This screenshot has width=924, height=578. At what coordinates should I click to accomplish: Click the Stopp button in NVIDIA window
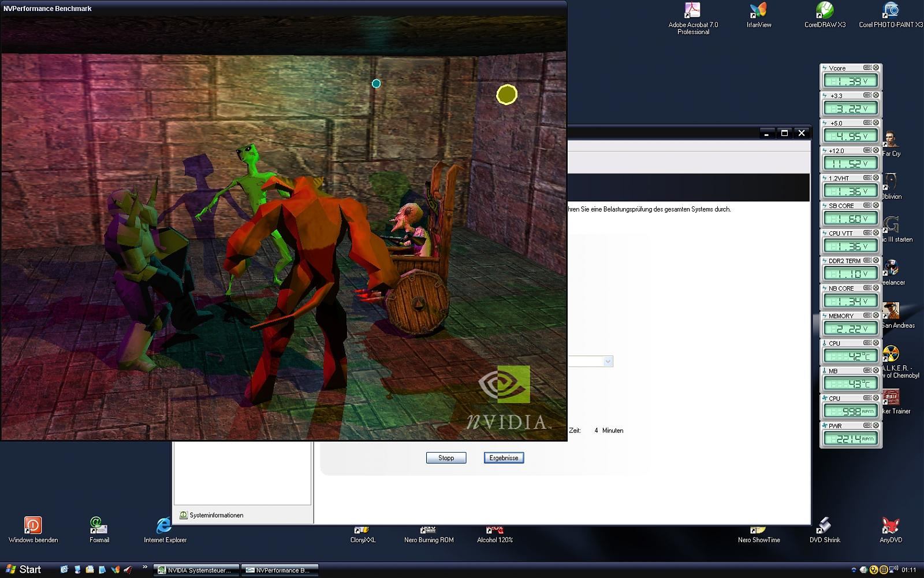point(446,458)
